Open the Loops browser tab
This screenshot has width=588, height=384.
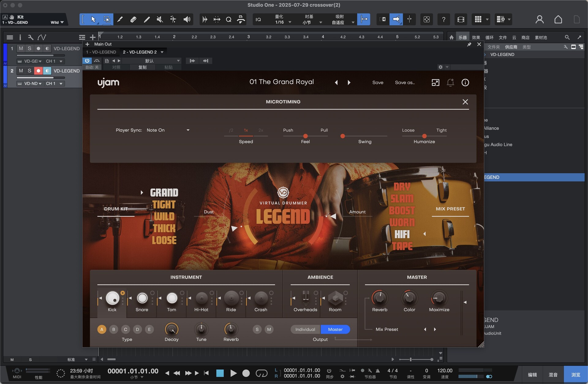489,37
